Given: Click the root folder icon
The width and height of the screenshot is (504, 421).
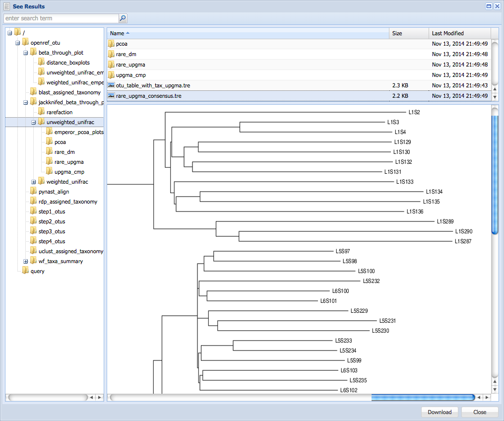Looking at the screenshot, I should coord(18,32).
